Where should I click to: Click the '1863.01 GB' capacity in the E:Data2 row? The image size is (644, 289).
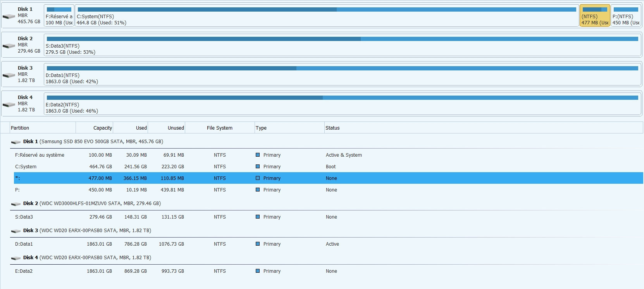point(99,271)
